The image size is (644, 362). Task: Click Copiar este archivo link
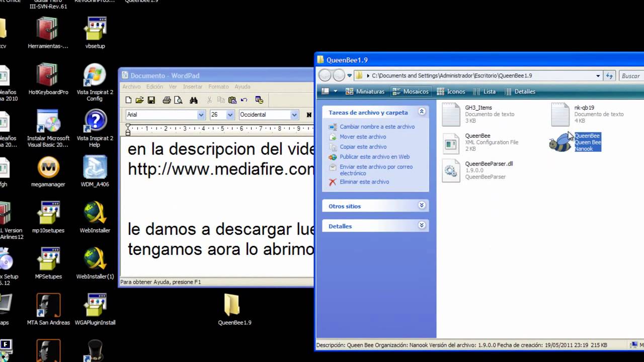coord(363,147)
